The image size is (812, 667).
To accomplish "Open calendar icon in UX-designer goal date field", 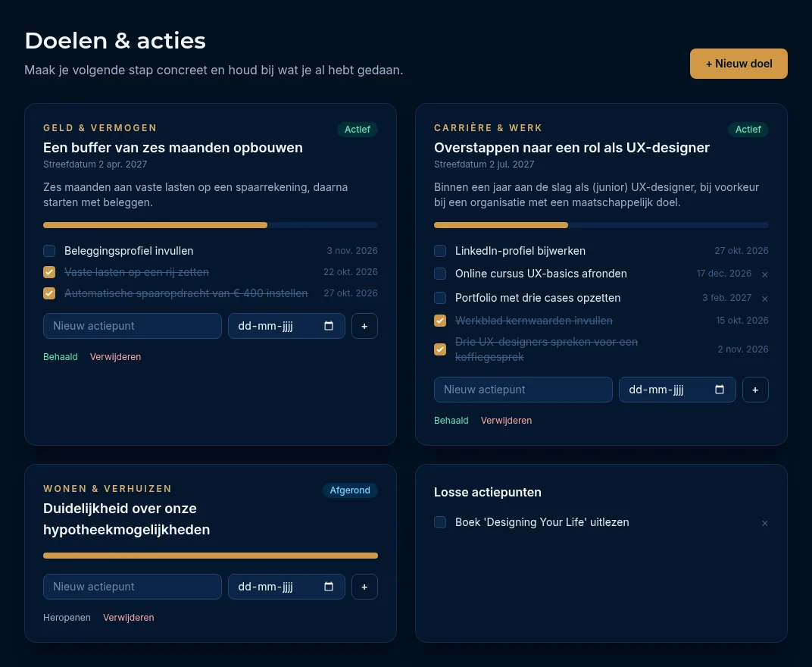I will (x=720, y=390).
